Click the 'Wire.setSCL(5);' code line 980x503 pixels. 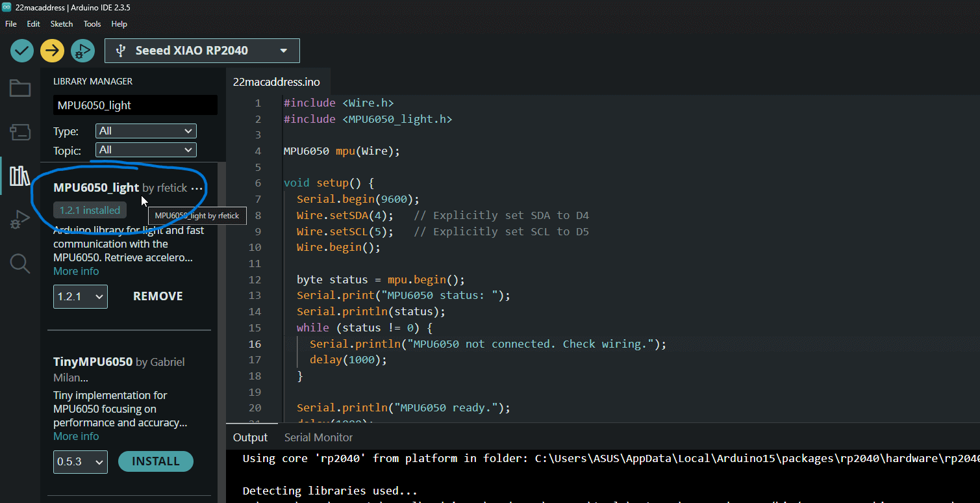(345, 231)
